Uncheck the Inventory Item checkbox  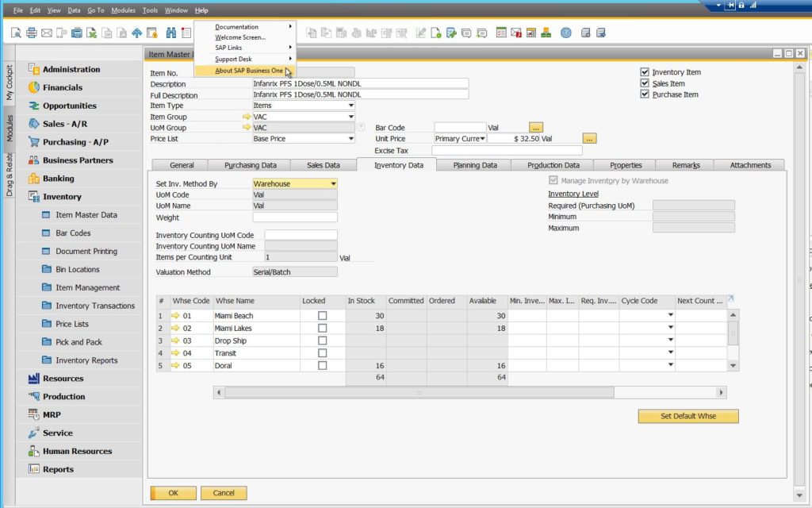pyautogui.click(x=645, y=72)
